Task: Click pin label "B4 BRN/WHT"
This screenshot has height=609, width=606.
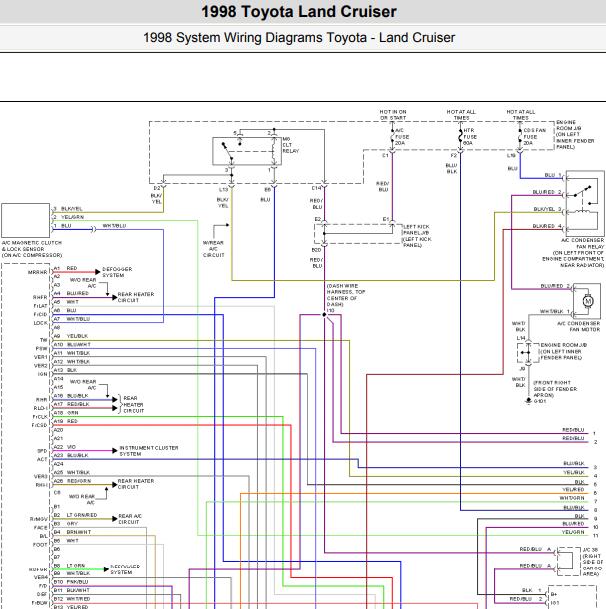Action: [x=72, y=532]
